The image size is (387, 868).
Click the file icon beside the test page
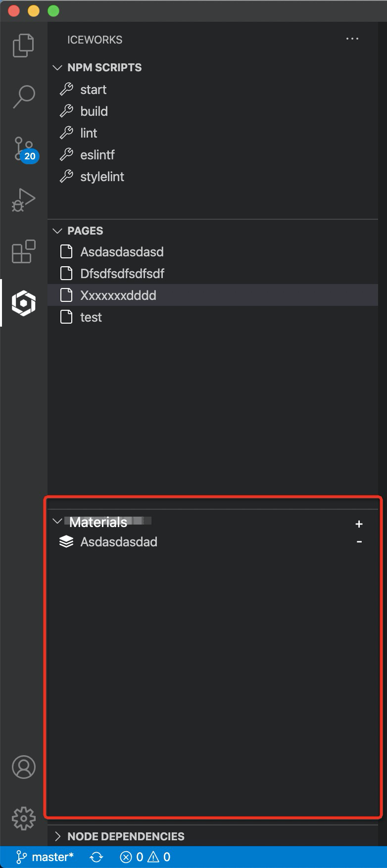click(x=67, y=317)
